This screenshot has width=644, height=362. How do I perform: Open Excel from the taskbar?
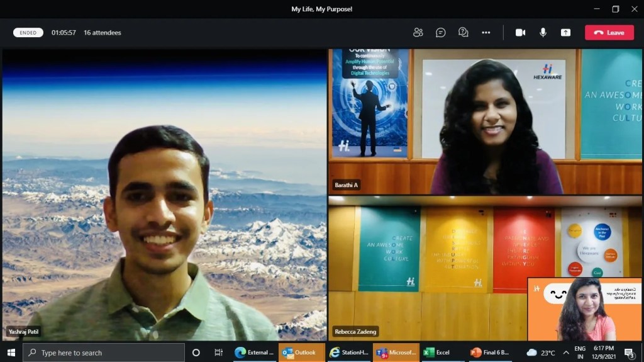coord(436,353)
